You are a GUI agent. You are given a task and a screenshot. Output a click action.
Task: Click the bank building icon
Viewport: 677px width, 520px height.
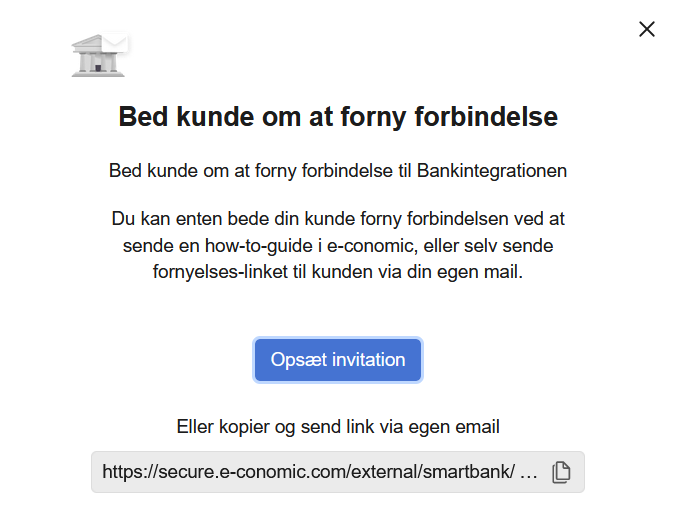pyautogui.click(x=98, y=56)
